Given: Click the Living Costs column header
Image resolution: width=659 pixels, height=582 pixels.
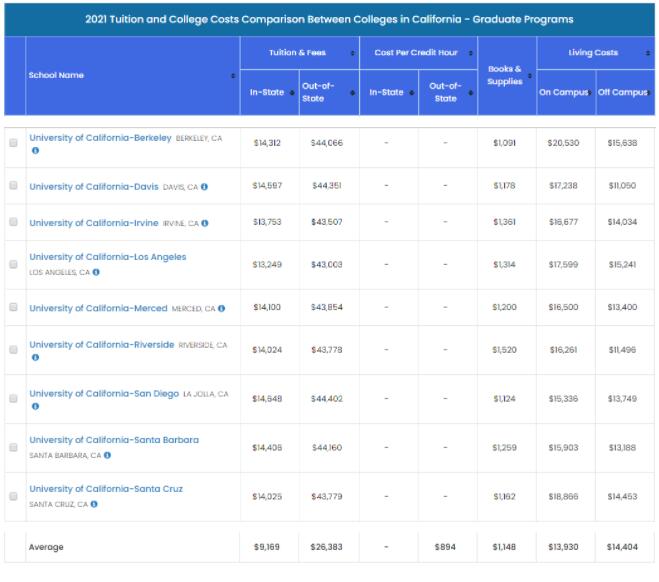Looking at the screenshot, I should click(594, 53).
